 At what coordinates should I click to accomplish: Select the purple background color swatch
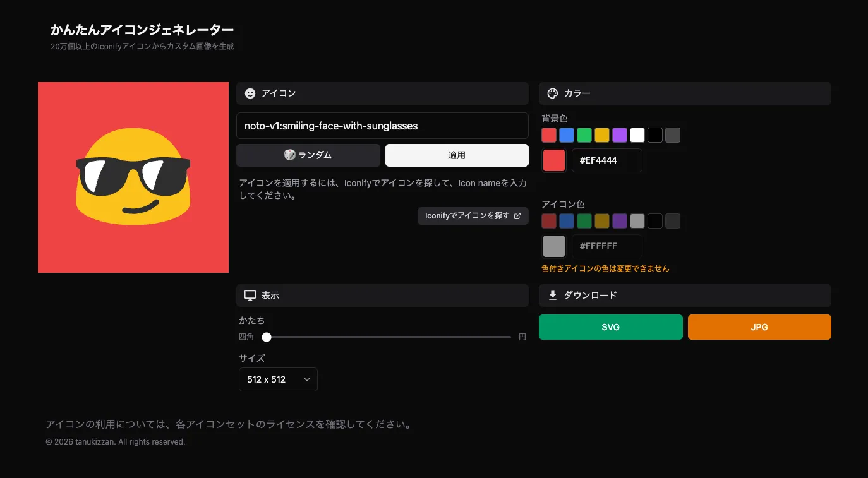click(x=620, y=134)
